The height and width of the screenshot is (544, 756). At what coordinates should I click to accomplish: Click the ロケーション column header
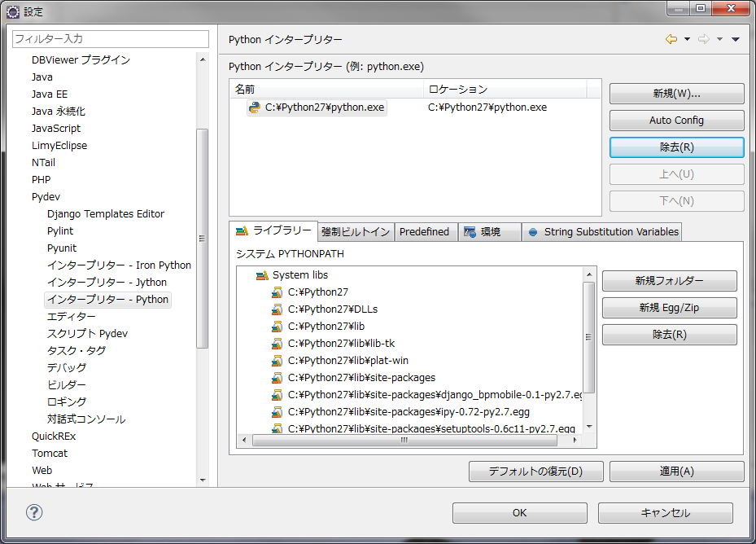click(x=505, y=90)
